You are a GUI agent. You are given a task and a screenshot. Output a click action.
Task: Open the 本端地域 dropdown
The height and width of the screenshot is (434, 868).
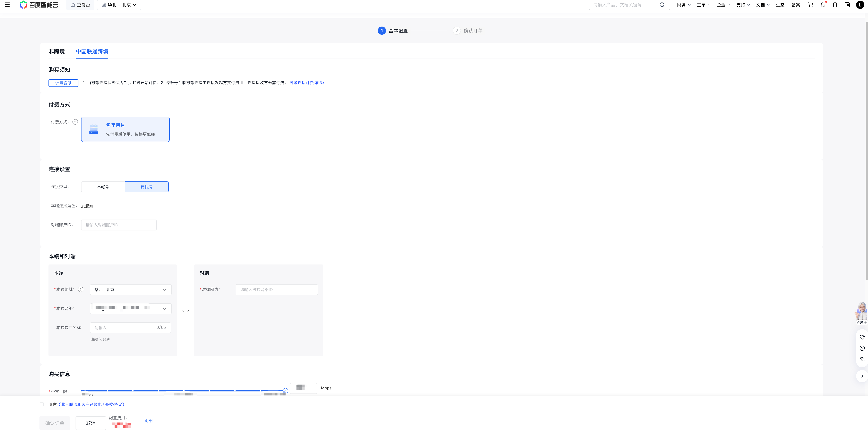click(131, 290)
